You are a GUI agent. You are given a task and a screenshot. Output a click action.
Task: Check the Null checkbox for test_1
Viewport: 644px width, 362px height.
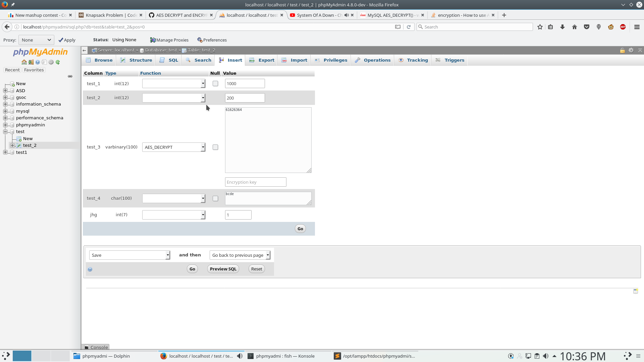click(x=215, y=83)
